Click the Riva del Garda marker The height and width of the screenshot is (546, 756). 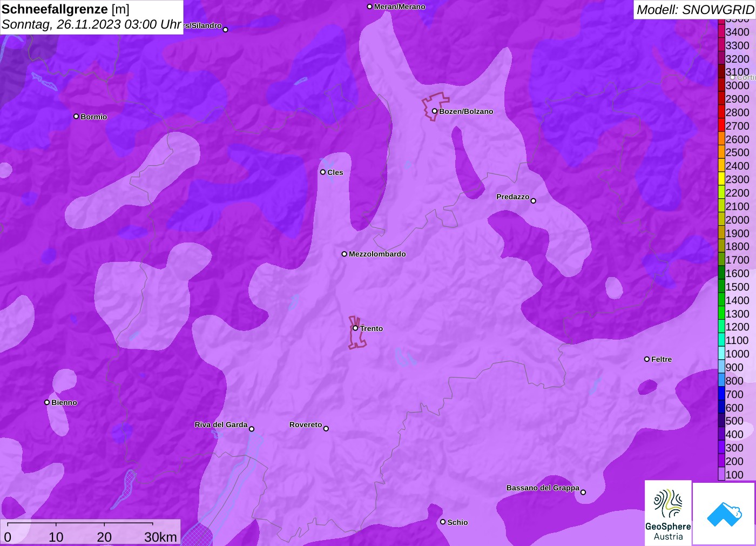(x=252, y=429)
